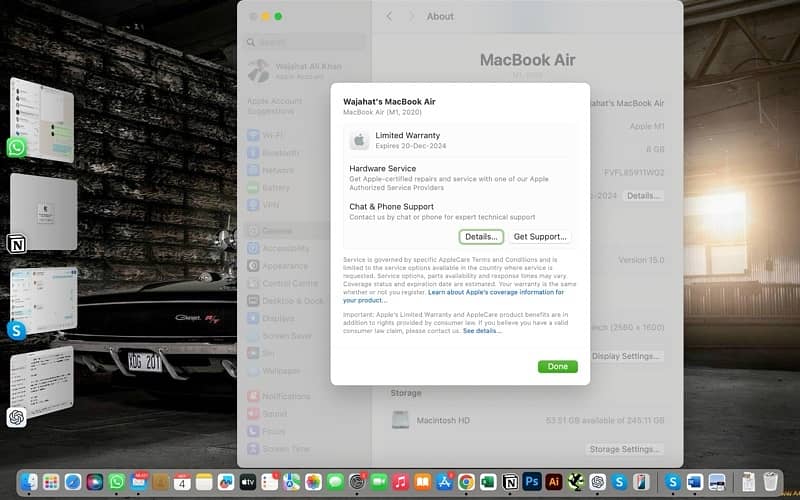
Task: Select Bluetooth in the settings sidebar
Action: click(x=280, y=153)
